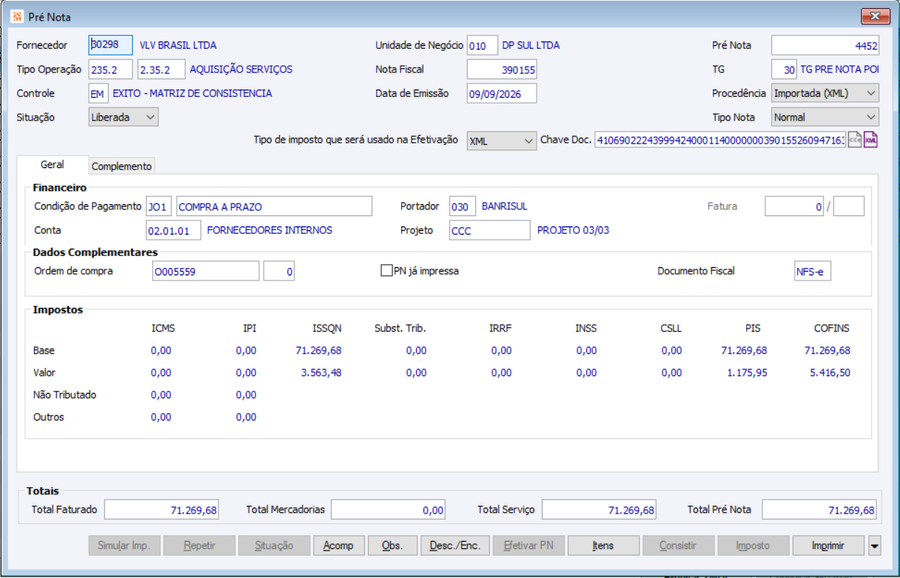Click the COFINS Valor amount 5.416,50
This screenshot has width=900, height=578.
(x=830, y=373)
